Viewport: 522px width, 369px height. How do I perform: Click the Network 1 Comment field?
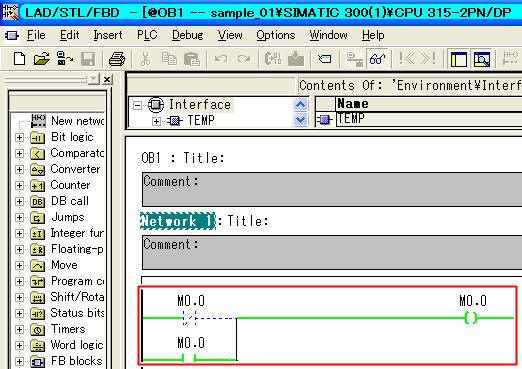pos(332,252)
